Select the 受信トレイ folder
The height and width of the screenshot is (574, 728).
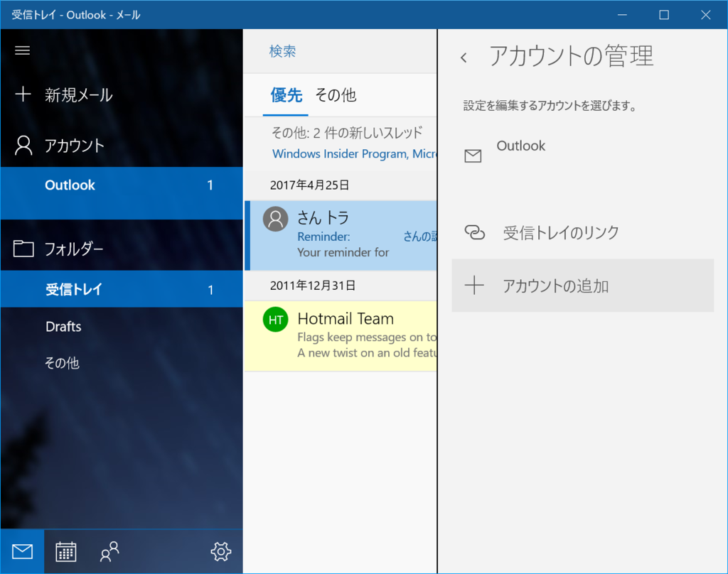[x=122, y=289]
